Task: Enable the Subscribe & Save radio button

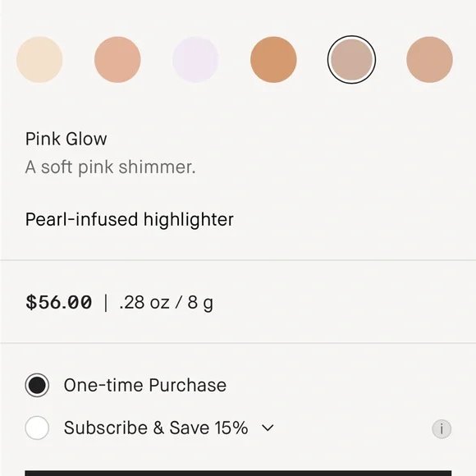Action: click(37, 428)
